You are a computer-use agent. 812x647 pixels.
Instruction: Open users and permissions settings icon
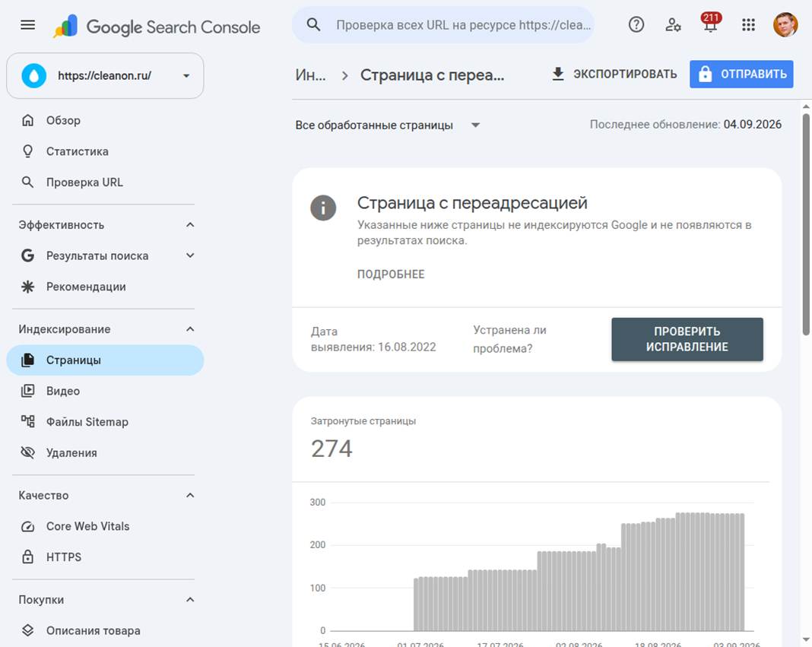coord(673,24)
